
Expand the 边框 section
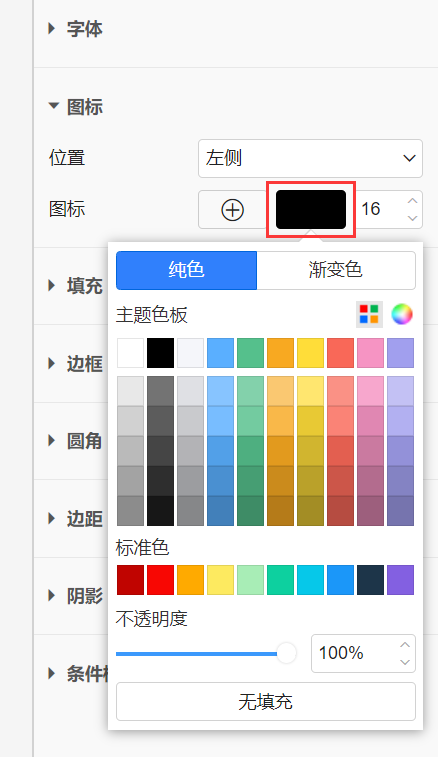point(52,363)
